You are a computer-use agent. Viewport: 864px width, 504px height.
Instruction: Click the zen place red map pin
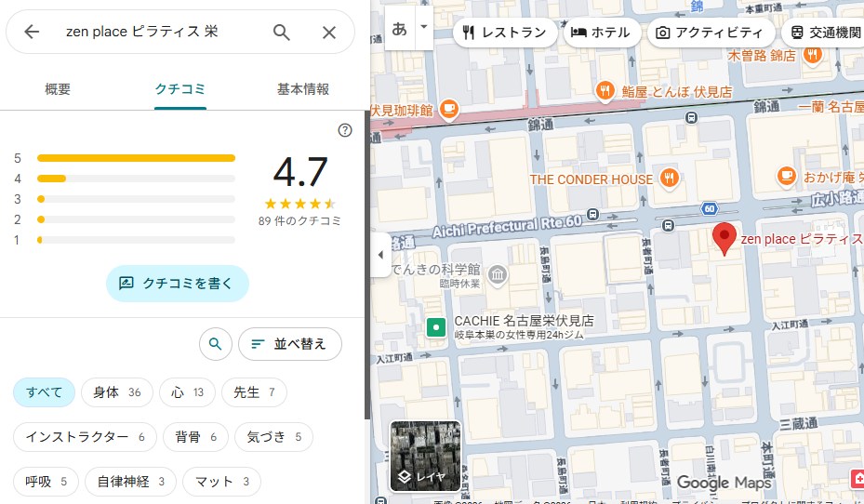724,239
